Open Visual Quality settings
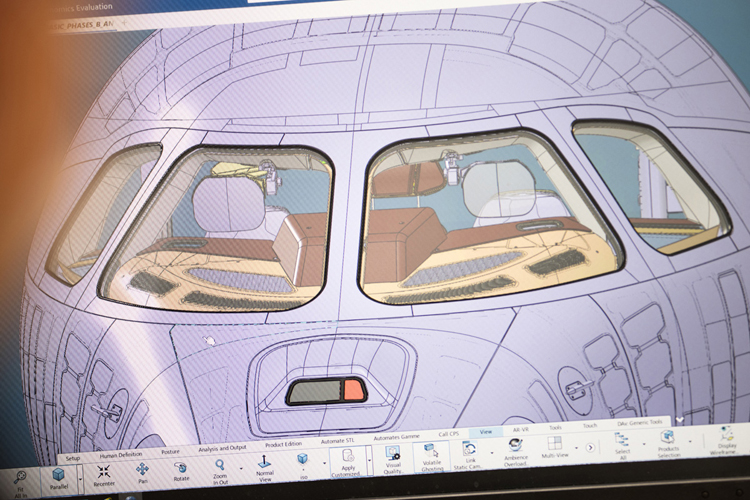 click(393, 453)
